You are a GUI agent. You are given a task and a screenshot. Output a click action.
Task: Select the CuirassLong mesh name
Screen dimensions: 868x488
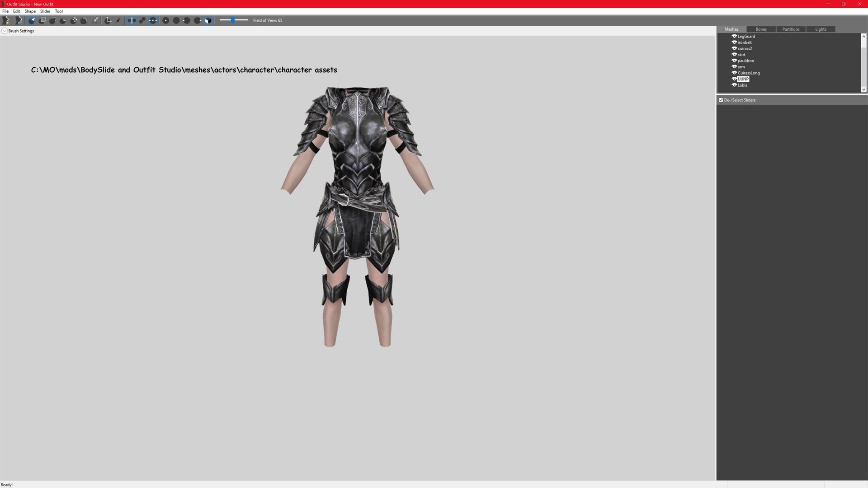(x=749, y=73)
